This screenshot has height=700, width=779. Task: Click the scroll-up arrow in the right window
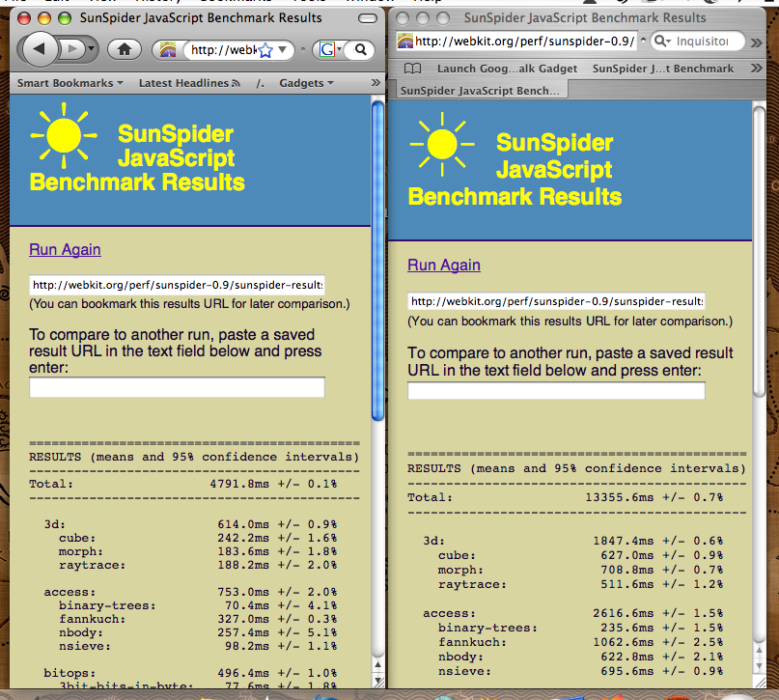(x=759, y=652)
